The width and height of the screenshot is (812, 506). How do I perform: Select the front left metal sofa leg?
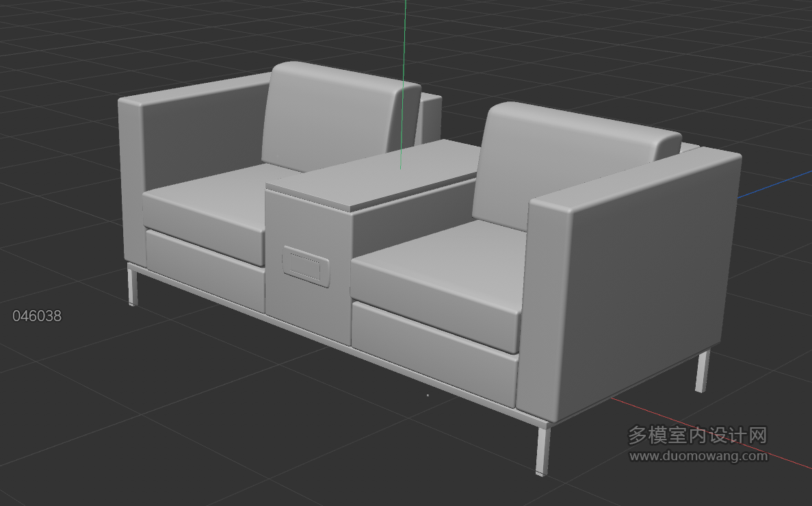coord(133,286)
